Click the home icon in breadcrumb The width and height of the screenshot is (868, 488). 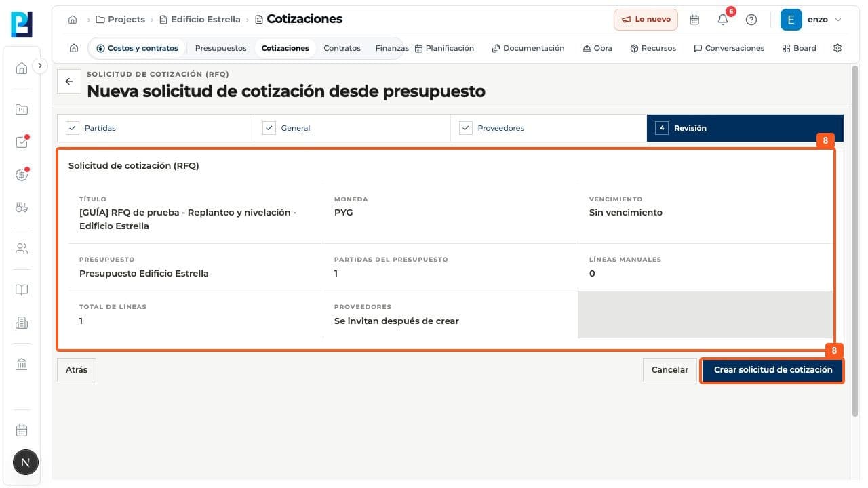(x=73, y=20)
